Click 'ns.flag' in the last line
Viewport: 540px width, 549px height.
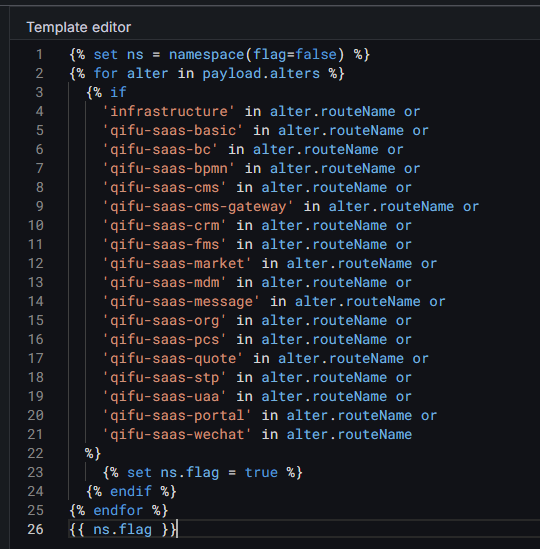coord(123,529)
